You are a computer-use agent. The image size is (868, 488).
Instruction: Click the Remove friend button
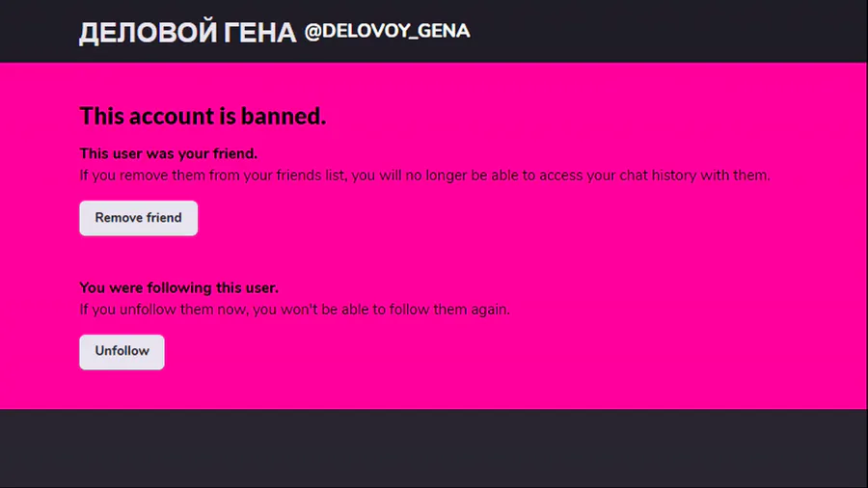click(138, 218)
